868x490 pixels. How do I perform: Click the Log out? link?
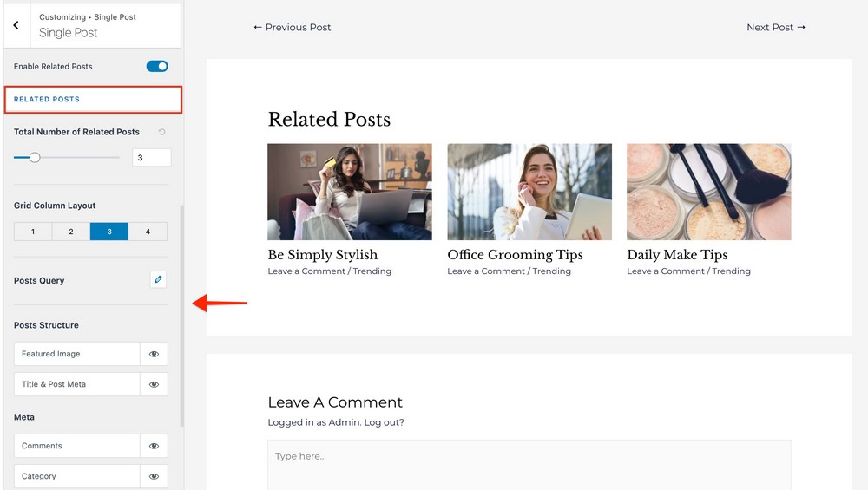point(384,422)
